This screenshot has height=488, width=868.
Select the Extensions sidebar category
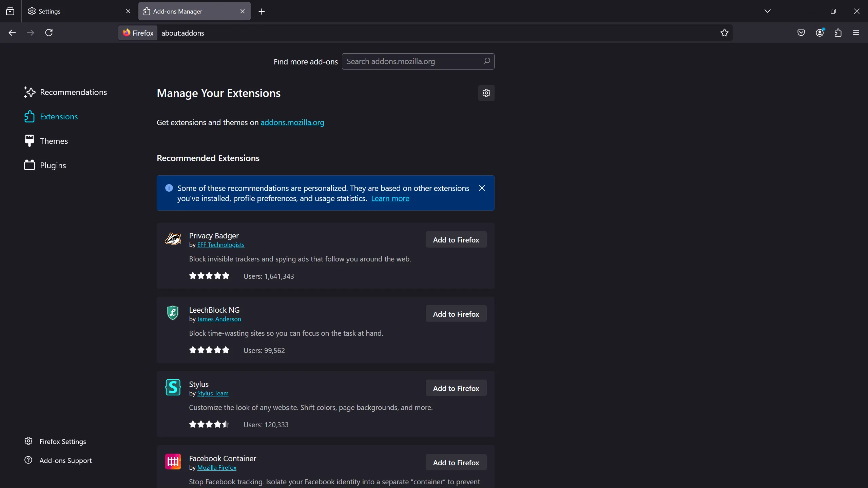[x=52, y=117]
